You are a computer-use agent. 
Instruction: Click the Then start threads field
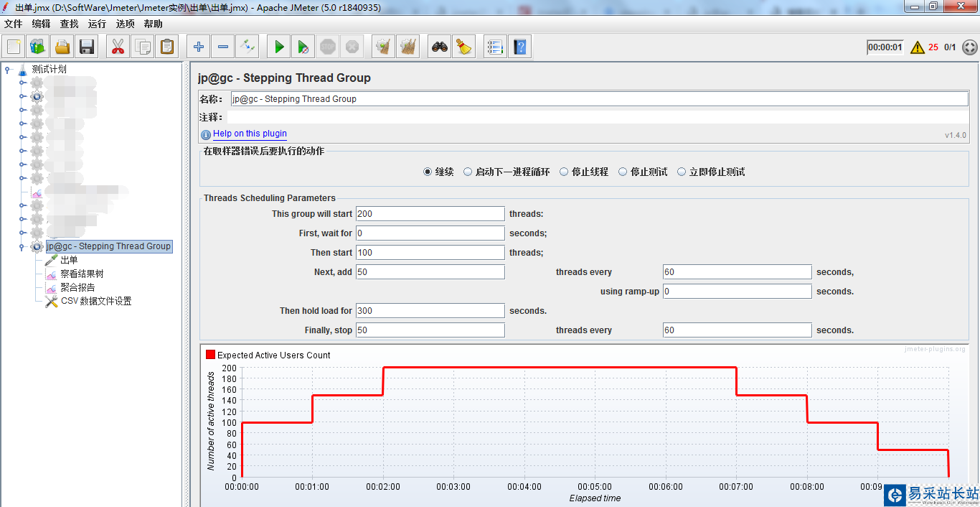[x=430, y=253]
